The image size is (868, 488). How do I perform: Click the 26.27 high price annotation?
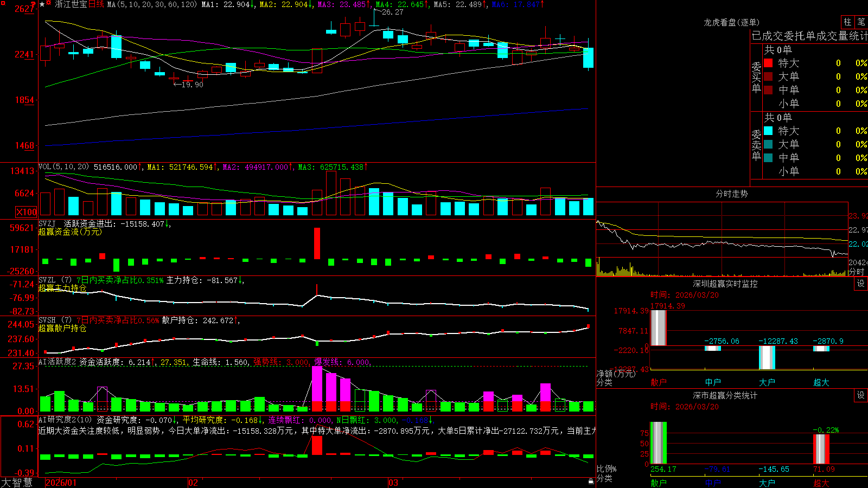point(393,12)
